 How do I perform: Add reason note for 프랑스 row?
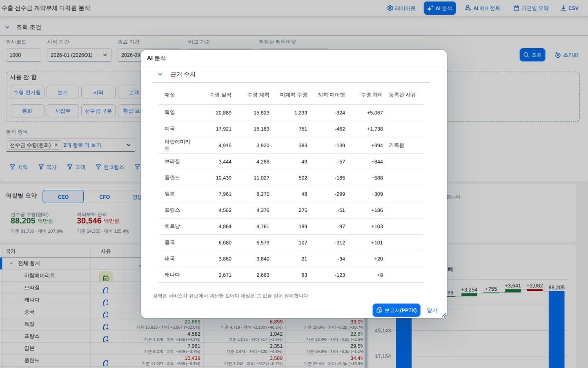[x=106, y=339]
